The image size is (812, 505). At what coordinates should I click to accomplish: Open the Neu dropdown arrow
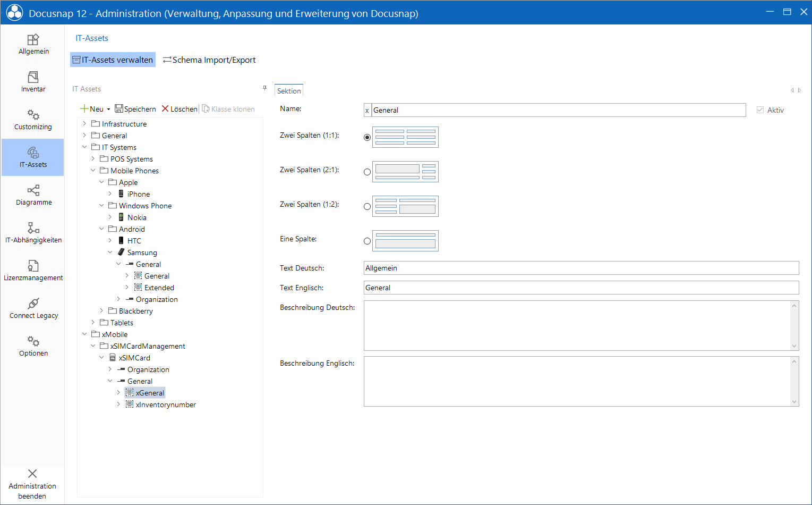(108, 109)
